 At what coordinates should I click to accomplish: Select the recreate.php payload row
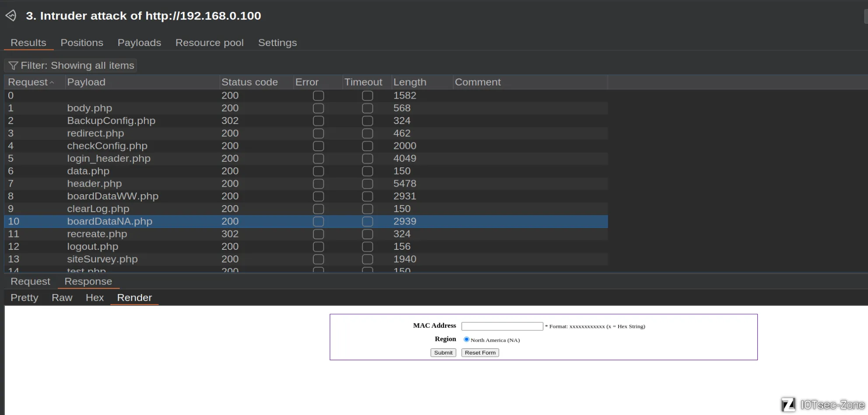click(306, 234)
